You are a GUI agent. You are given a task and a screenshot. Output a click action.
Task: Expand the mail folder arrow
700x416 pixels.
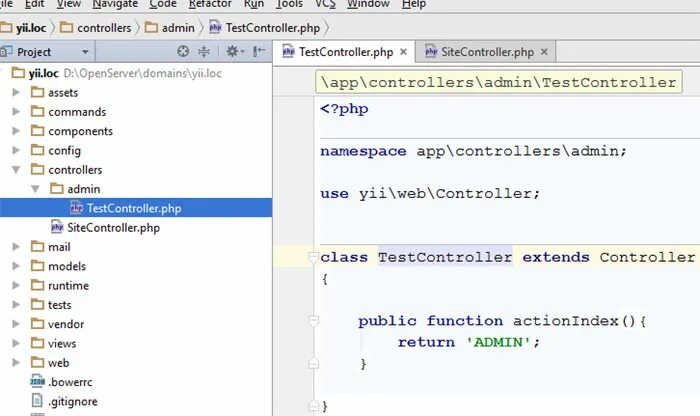16,246
